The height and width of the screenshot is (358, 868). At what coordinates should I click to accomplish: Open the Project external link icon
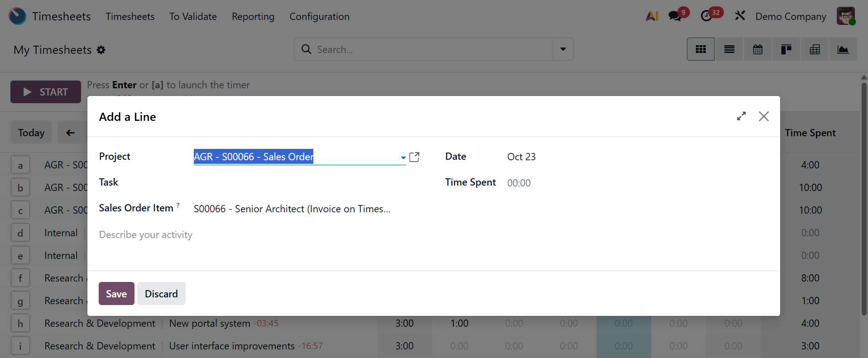(x=414, y=157)
